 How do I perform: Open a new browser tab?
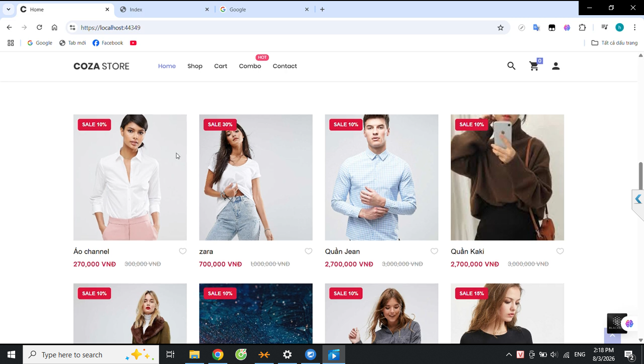tap(322, 9)
